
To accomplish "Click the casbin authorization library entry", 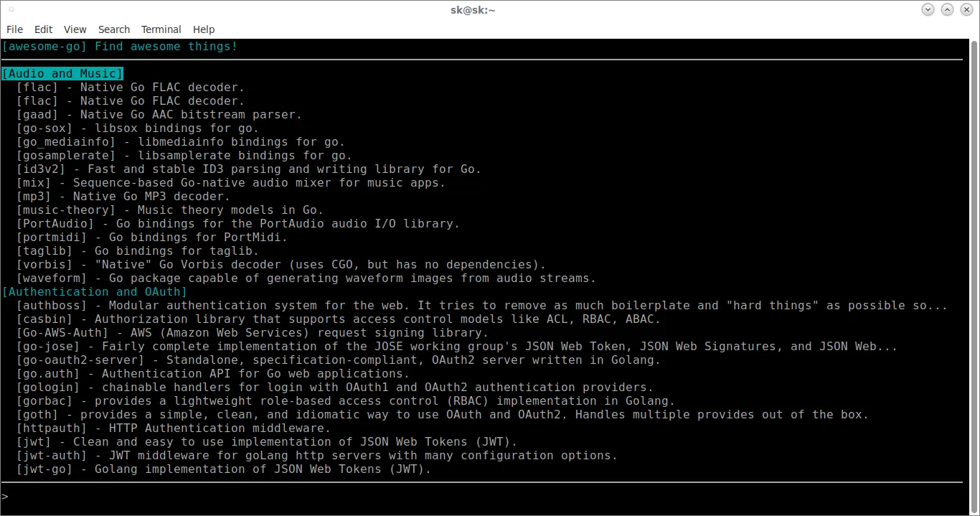I will tap(338, 319).
